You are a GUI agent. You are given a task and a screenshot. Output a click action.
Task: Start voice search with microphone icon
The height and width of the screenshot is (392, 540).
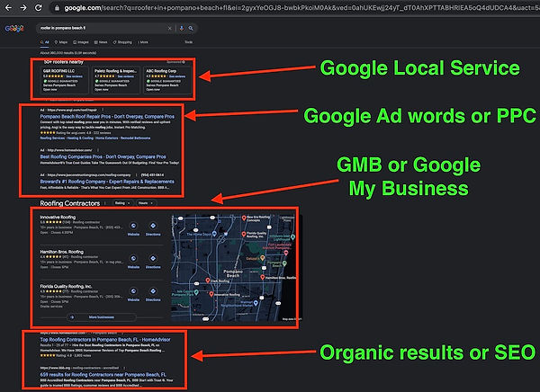point(182,29)
